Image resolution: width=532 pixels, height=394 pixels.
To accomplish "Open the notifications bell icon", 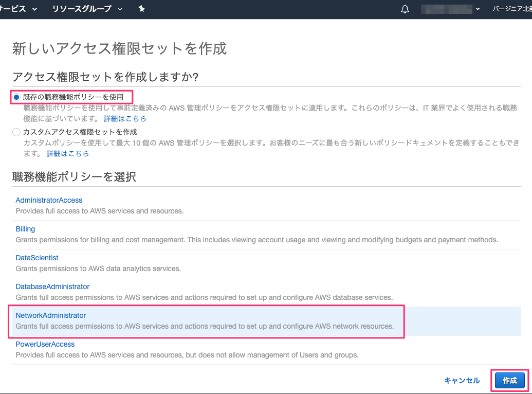I will 405,9.
